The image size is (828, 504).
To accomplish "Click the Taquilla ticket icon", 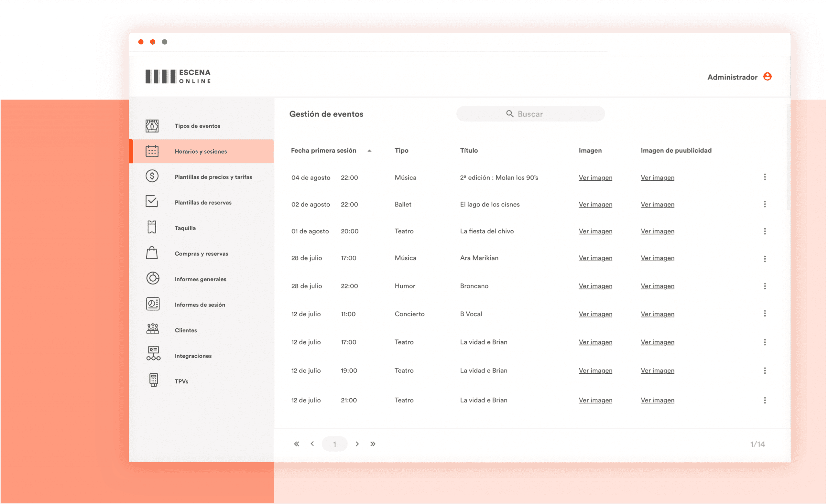I will click(x=152, y=227).
